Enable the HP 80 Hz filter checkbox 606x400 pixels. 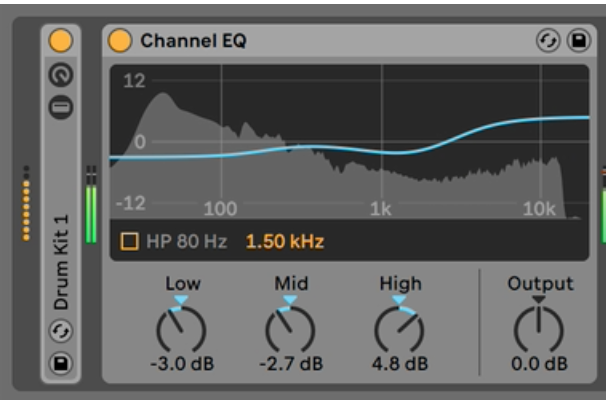tap(129, 242)
